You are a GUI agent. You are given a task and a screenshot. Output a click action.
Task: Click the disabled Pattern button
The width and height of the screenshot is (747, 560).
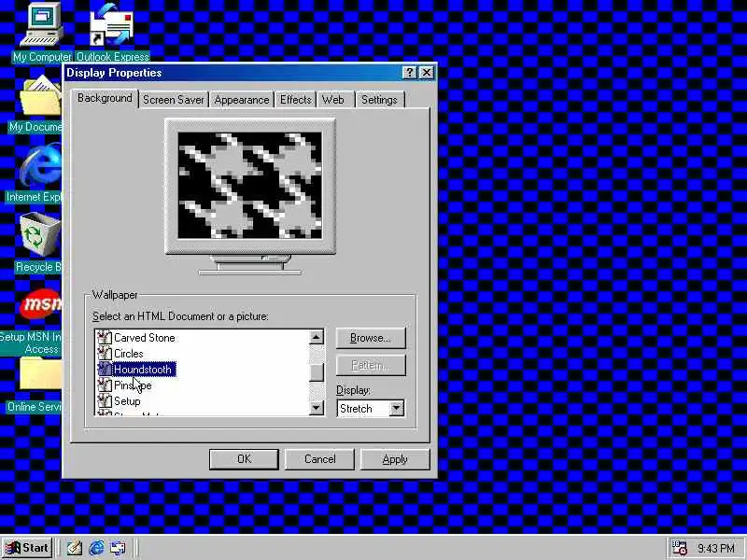click(371, 365)
